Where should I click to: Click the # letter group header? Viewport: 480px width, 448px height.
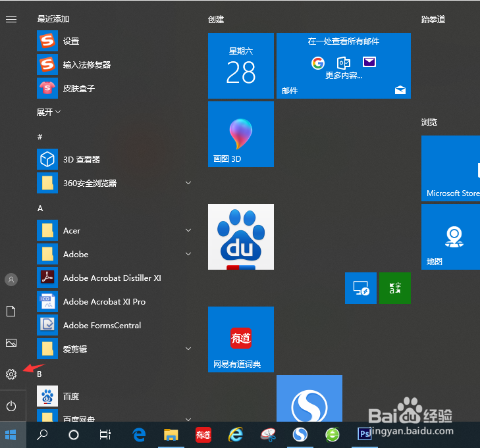pos(40,137)
